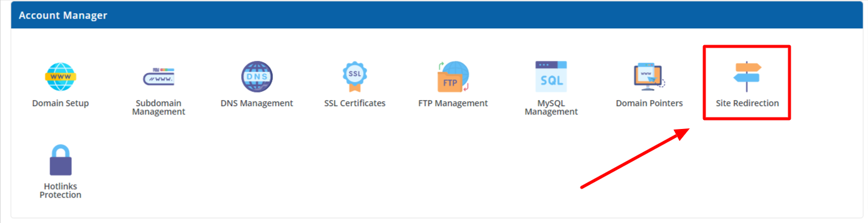Image resolution: width=868 pixels, height=223 pixels.
Task: Open the SSL Certificates badge icon
Action: (x=355, y=77)
